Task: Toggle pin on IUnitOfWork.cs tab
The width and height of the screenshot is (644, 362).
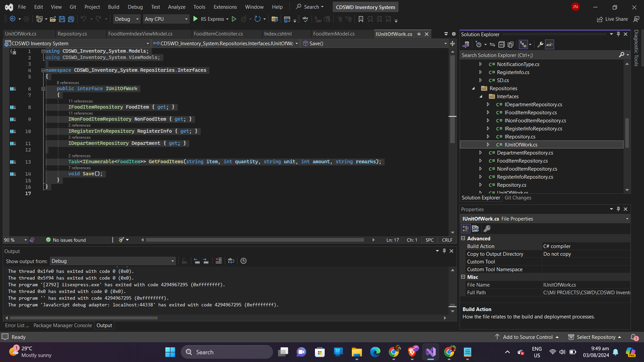Action: coord(419,34)
